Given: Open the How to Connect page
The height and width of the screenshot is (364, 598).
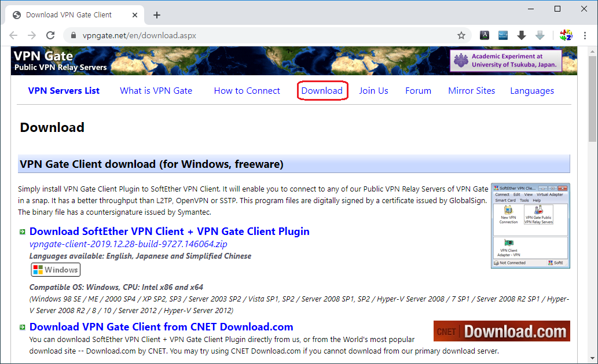Looking at the screenshot, I should (247, 91).
